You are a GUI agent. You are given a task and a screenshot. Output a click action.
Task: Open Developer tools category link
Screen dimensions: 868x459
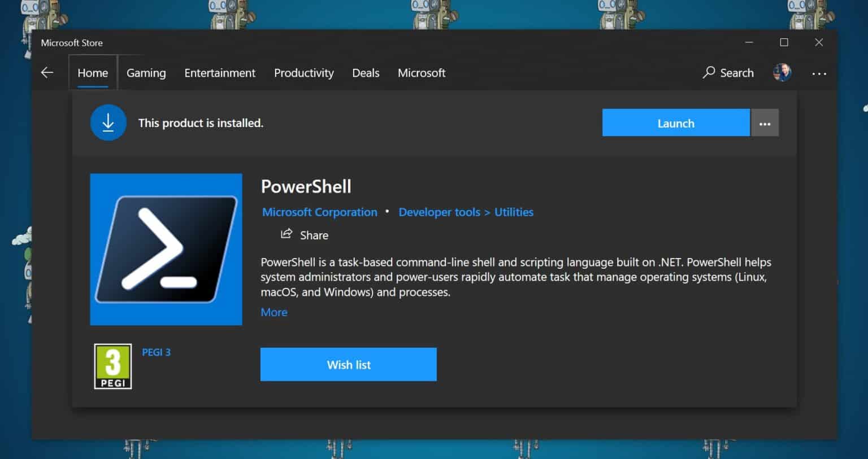439,212
